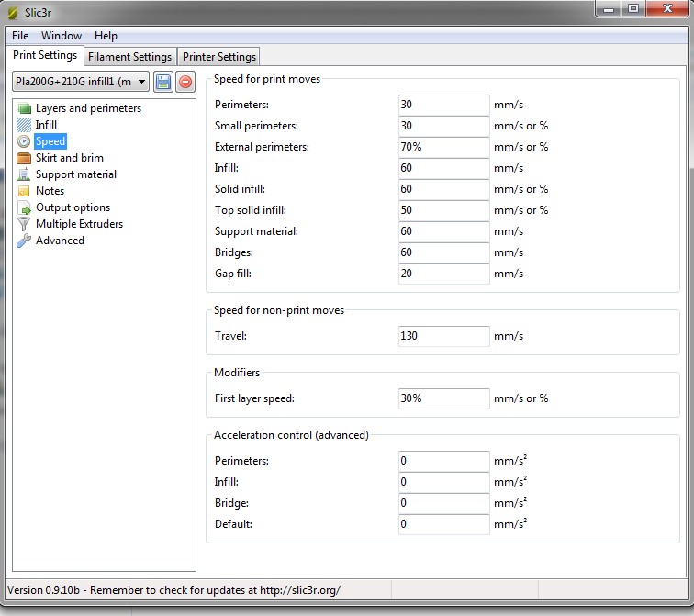Open the Window menu
694x616 pixels.
tap(62, 36)
